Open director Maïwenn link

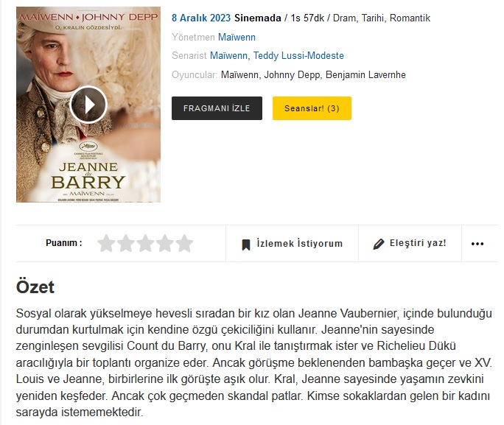237,38
